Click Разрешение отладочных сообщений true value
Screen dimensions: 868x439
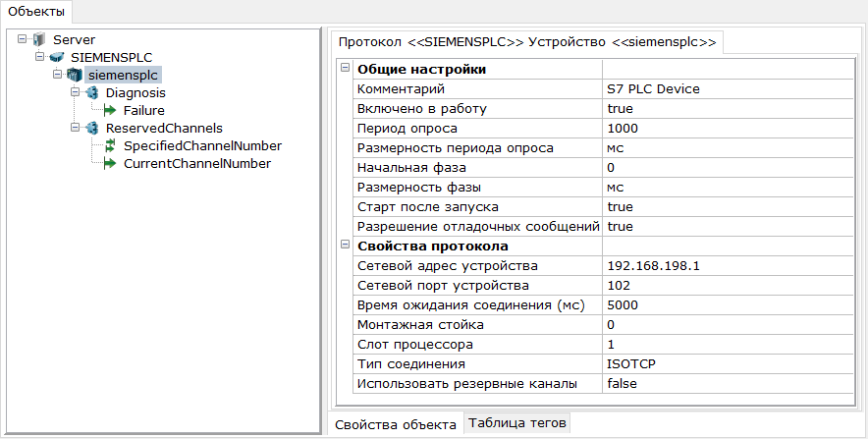coord(728,227)
